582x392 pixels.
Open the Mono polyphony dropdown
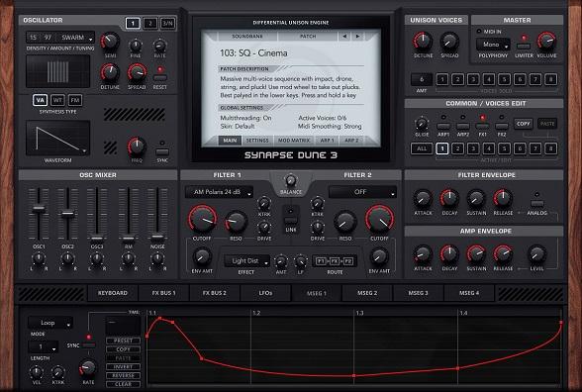coord(493,45)
